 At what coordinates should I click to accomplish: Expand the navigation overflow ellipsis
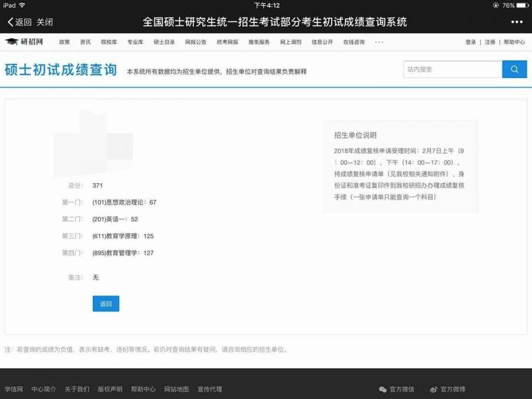379,42
